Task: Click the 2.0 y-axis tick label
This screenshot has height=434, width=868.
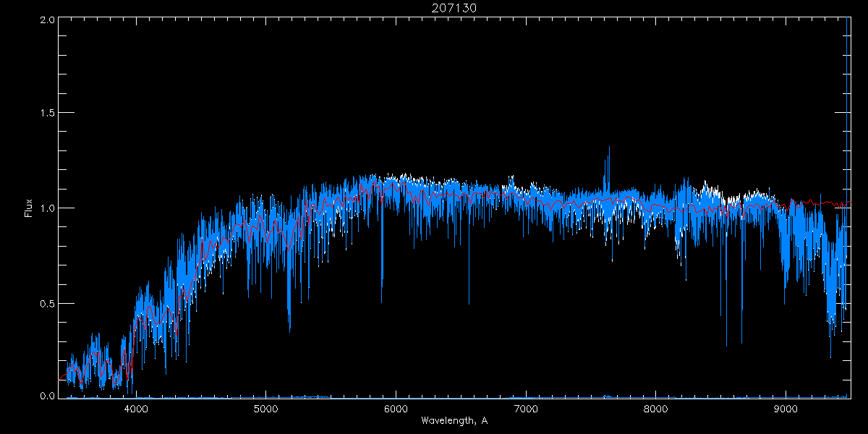Action: click(x=47, y=20)
